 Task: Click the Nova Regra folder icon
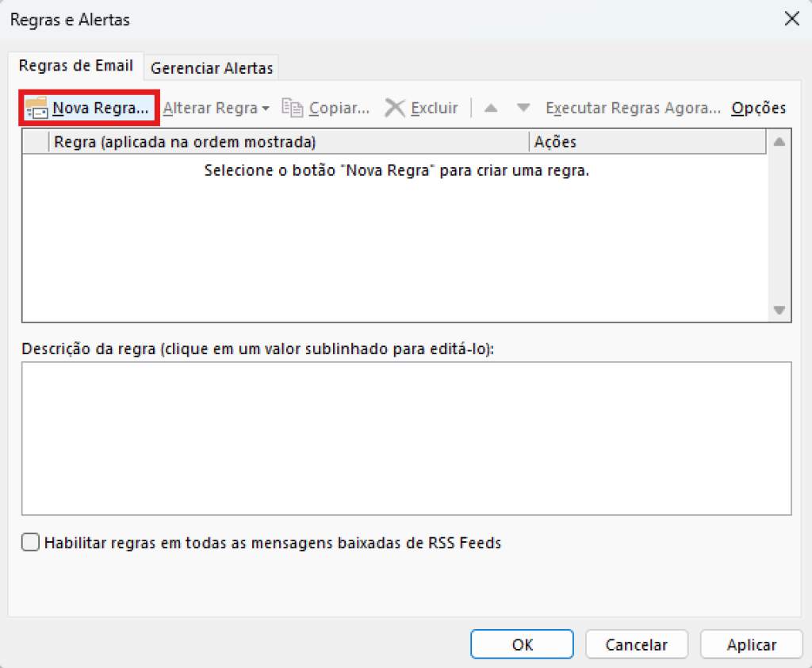point(37,108)
